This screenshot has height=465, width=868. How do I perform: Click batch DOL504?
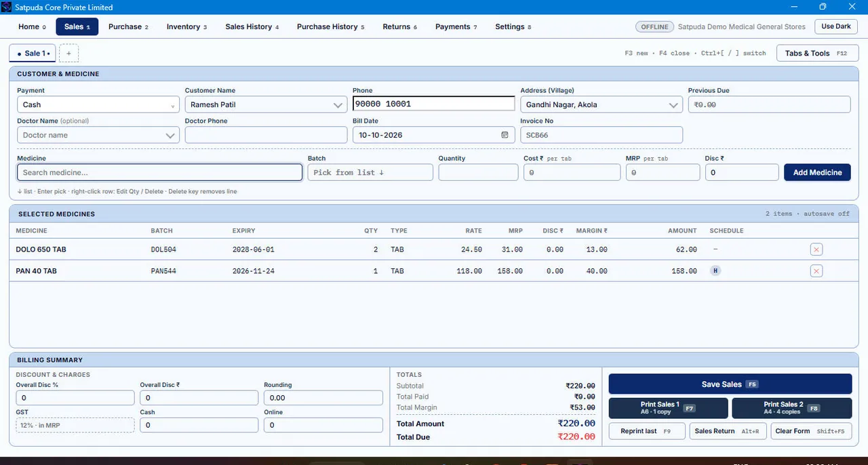click(x=163, y=249)
